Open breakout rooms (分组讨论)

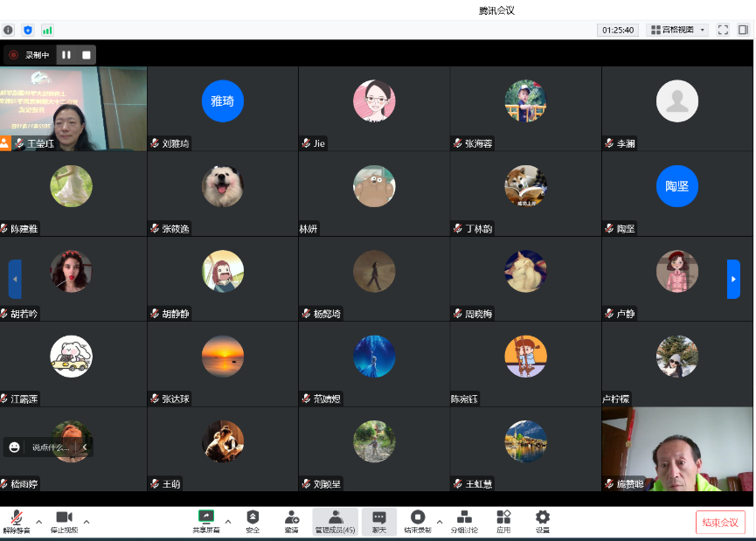pyautogui.click(x=464, y=518)
